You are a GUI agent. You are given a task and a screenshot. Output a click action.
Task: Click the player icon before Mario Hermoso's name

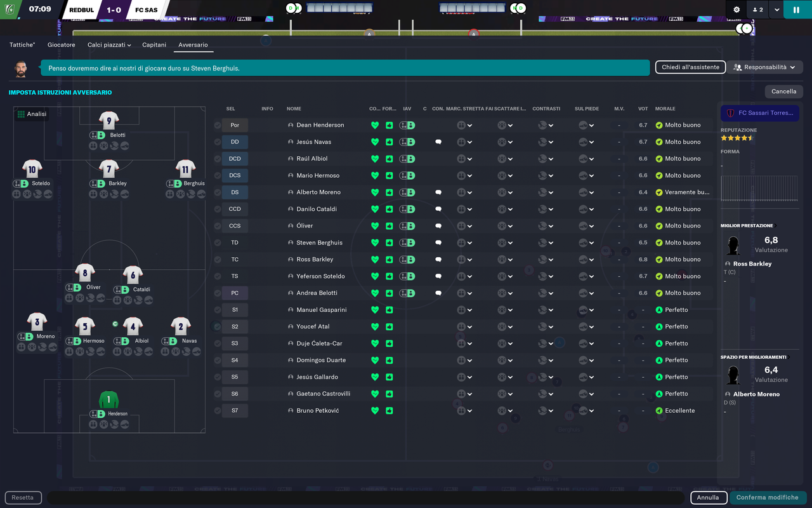pyautogui.click(x=291, y=176)
